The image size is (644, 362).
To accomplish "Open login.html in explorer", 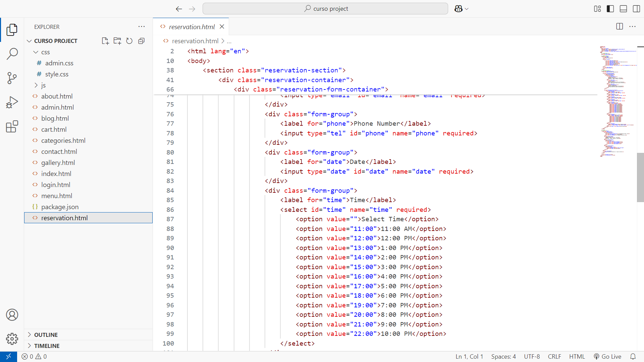I will click(x=56, y=185).
